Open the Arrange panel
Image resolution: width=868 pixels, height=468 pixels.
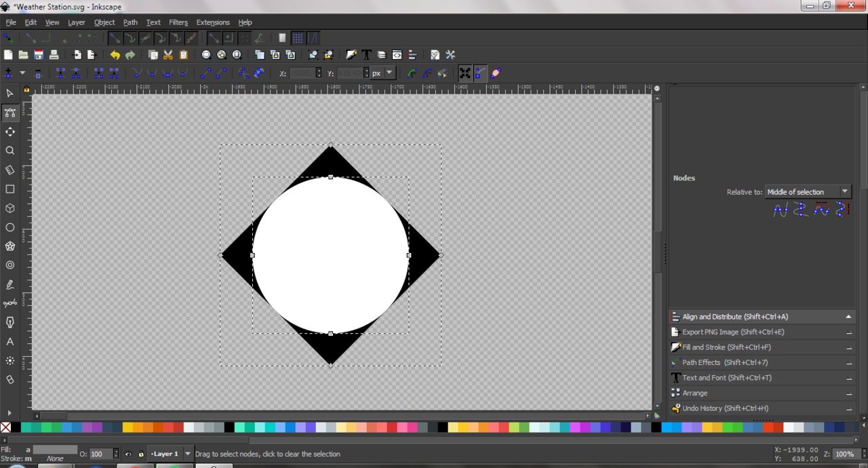(x=762, y=393)
